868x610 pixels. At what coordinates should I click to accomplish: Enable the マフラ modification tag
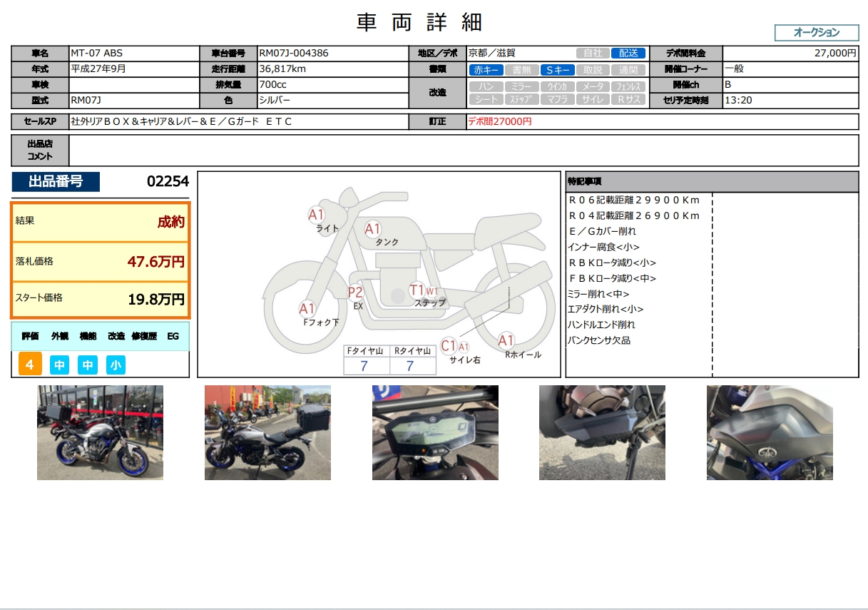(557, 99)
